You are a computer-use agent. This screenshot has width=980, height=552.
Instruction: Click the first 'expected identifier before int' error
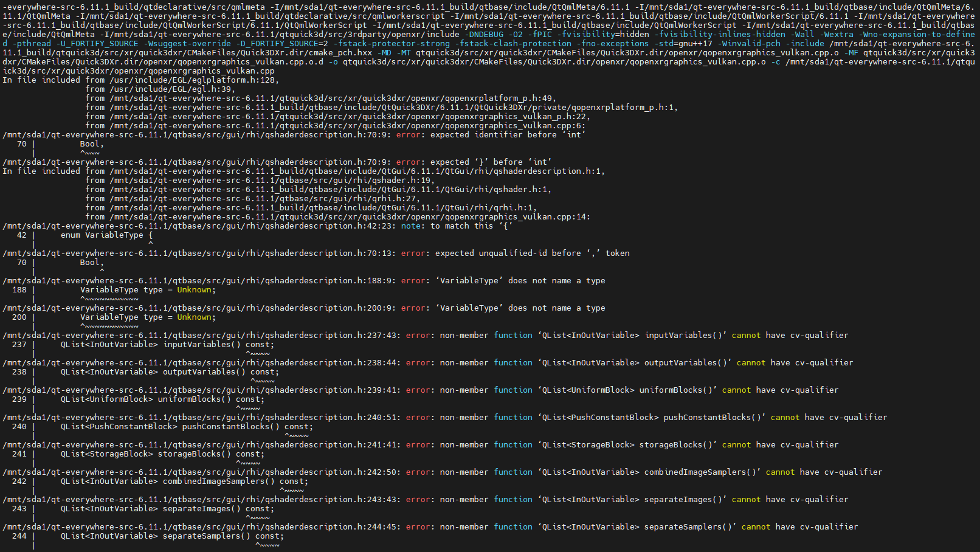pos(294,135)
